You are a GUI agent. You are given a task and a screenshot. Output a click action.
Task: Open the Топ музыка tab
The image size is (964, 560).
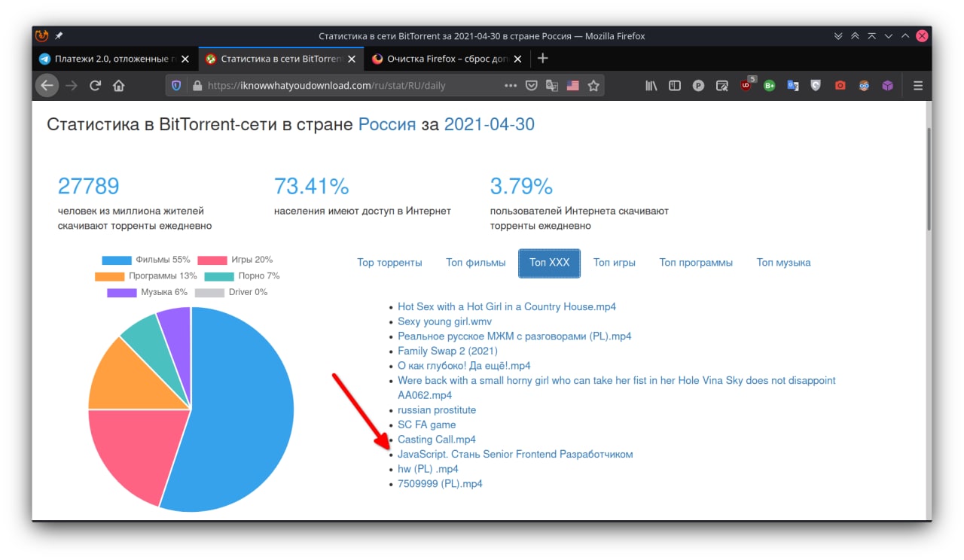(783, 263)
